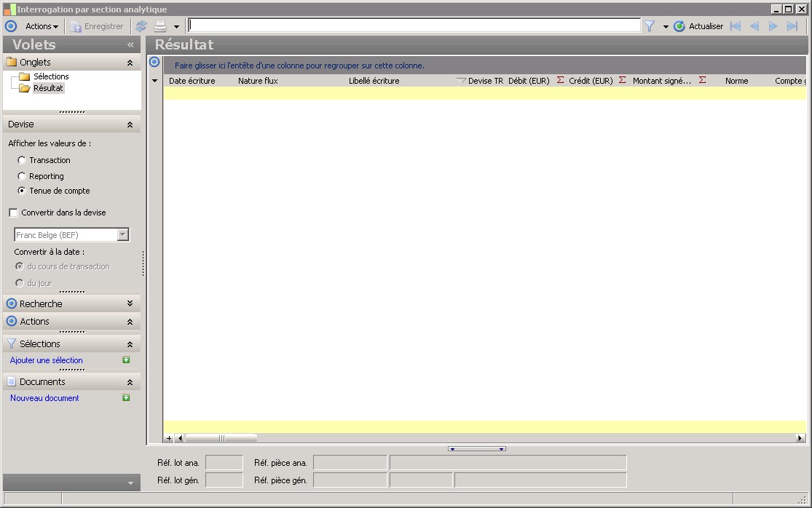Select Résultat in the Onglets tree

coord(48,88)
